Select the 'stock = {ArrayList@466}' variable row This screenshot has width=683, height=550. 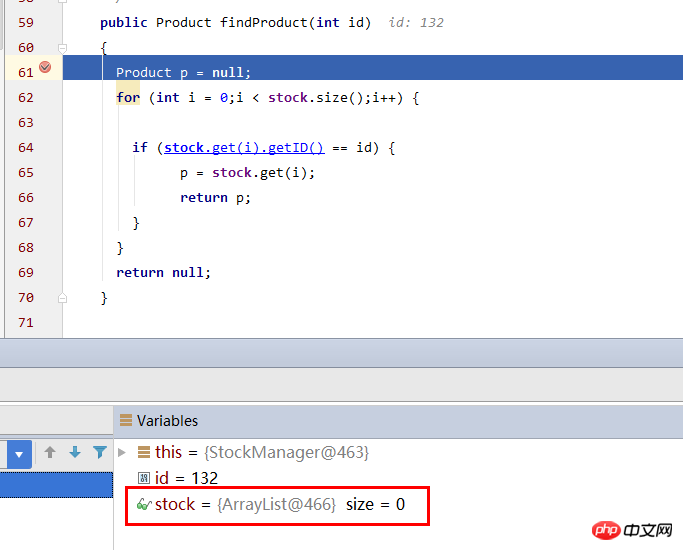point(398,504)
